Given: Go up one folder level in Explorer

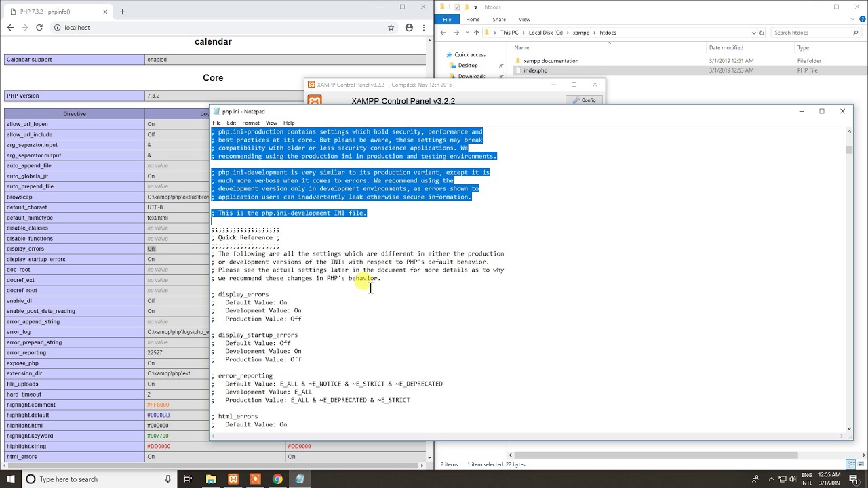Looking at the screenshot, I should [477, 33].
